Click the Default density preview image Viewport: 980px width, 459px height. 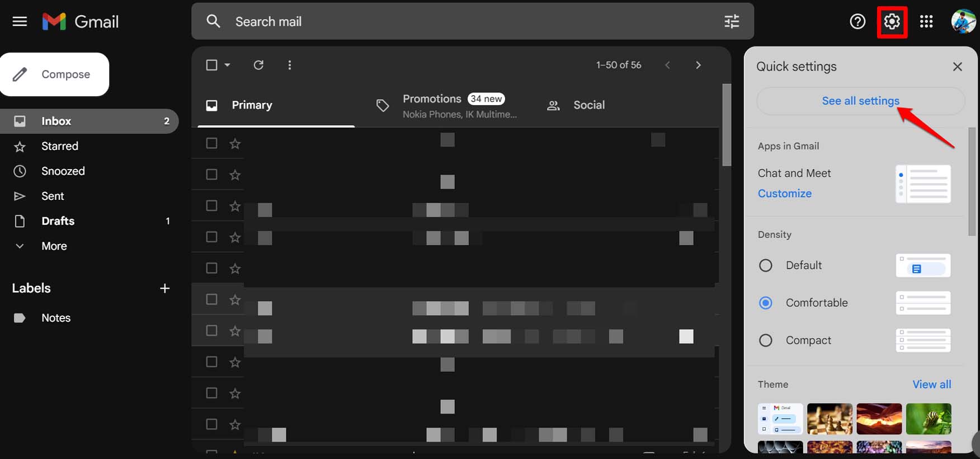pyautogui.click(x=923, y=265)
